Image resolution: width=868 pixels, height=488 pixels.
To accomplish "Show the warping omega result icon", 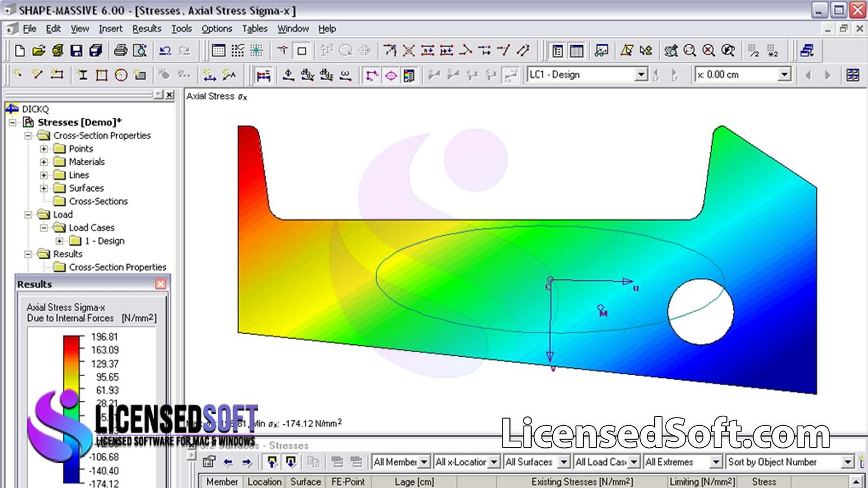I will pos(346,75).
